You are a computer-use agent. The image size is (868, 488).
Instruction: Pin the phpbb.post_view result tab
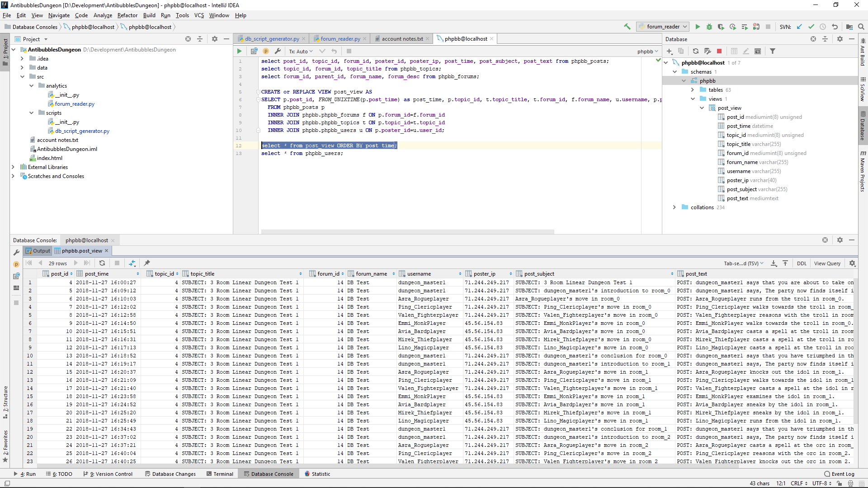pyautogui.click(x=147, y=263)
